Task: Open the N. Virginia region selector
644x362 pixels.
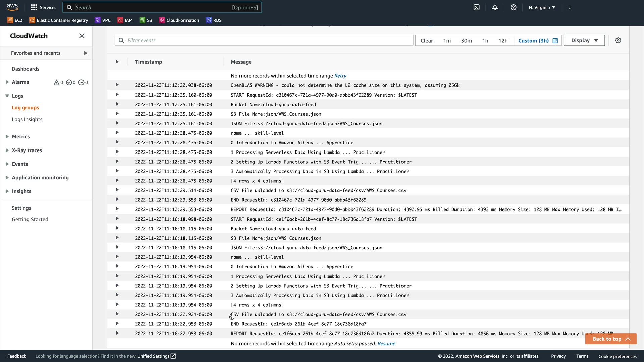Action: (542, 7)
